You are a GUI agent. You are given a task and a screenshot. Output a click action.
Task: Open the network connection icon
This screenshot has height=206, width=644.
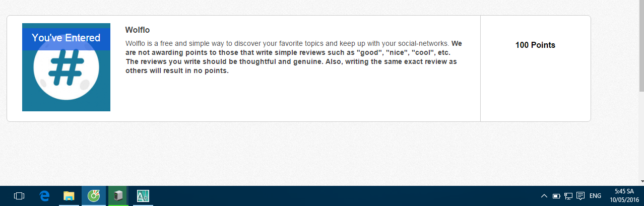point(568,196)
